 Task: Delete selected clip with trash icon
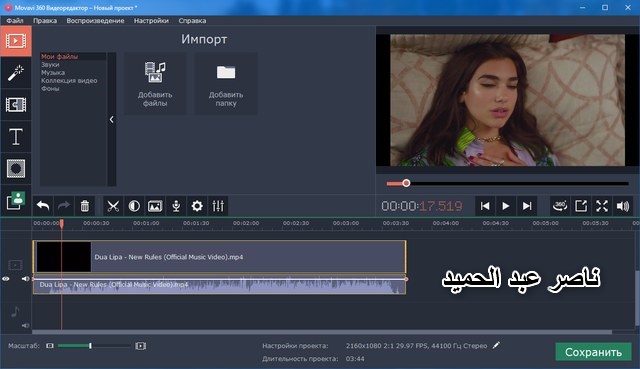(84, 206)
